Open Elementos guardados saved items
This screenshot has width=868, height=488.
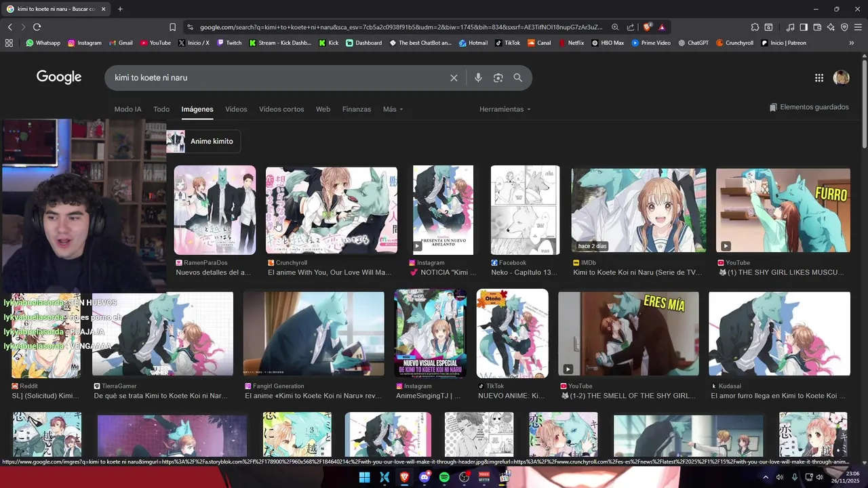point(809,107)
